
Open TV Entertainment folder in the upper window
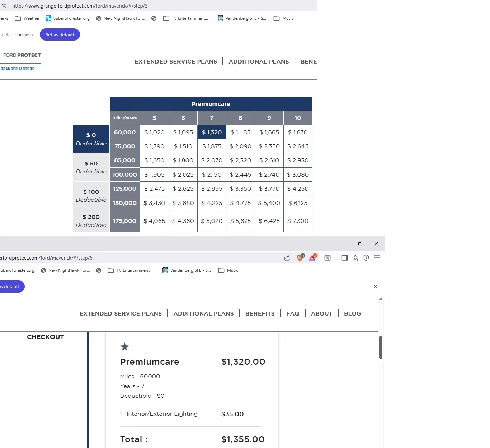click(185, 18)
